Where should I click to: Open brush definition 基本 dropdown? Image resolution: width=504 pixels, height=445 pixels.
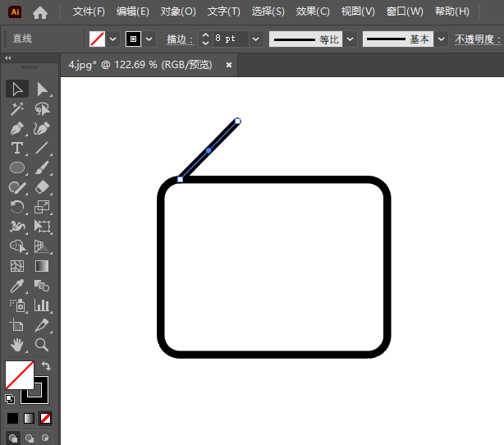tap(442, 39)
